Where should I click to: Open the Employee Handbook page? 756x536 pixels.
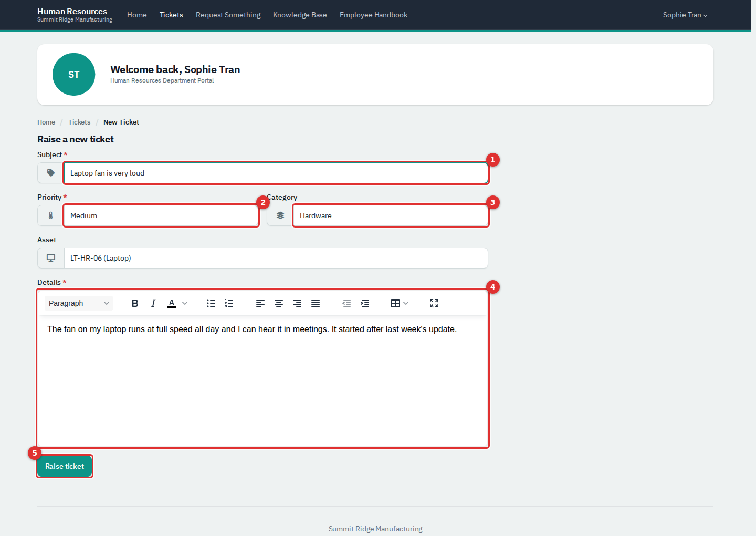(373, 15)
